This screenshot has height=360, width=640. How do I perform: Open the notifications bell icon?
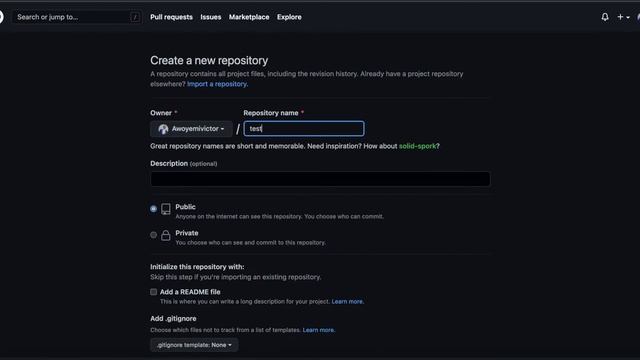click(x=605, y=17)
